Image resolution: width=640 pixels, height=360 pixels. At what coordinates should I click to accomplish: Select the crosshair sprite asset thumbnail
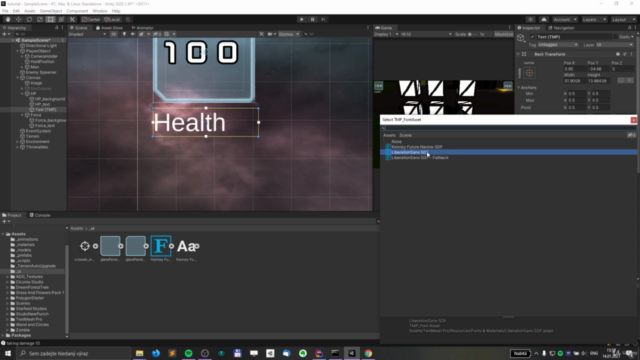coord(84,246)
